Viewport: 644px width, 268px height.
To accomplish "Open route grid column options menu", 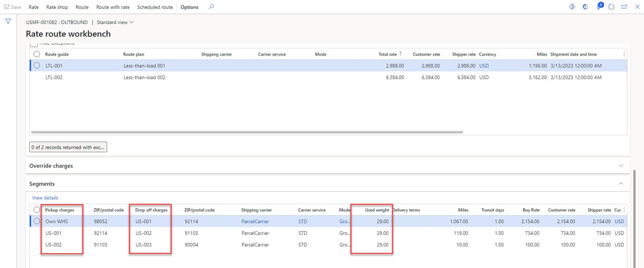I will point(624,54).
